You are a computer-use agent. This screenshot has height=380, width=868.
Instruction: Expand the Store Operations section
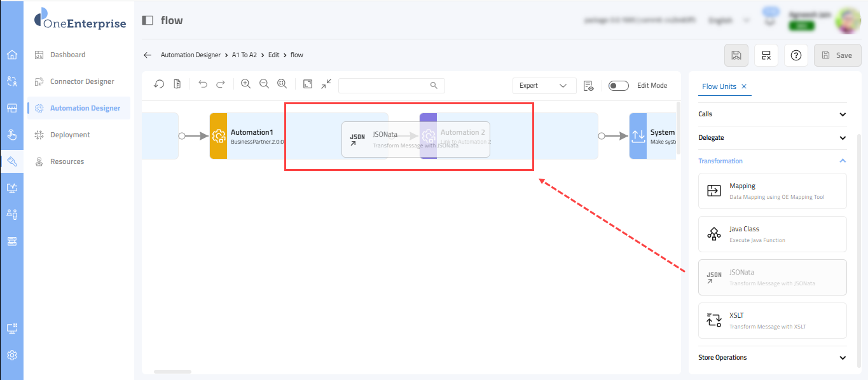click(843, 358)
